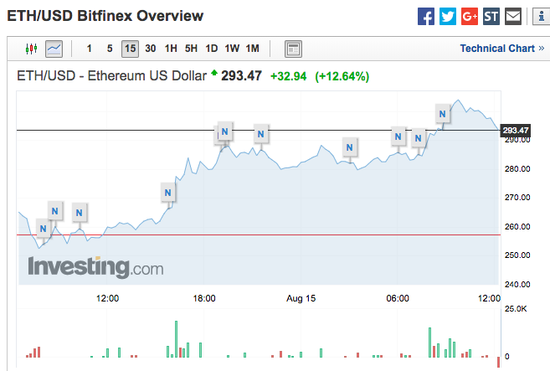The height and width of the screenshot is (371, 550).
Task: Open the info icon beside the share buttons
Action: (x=541, y=16)
